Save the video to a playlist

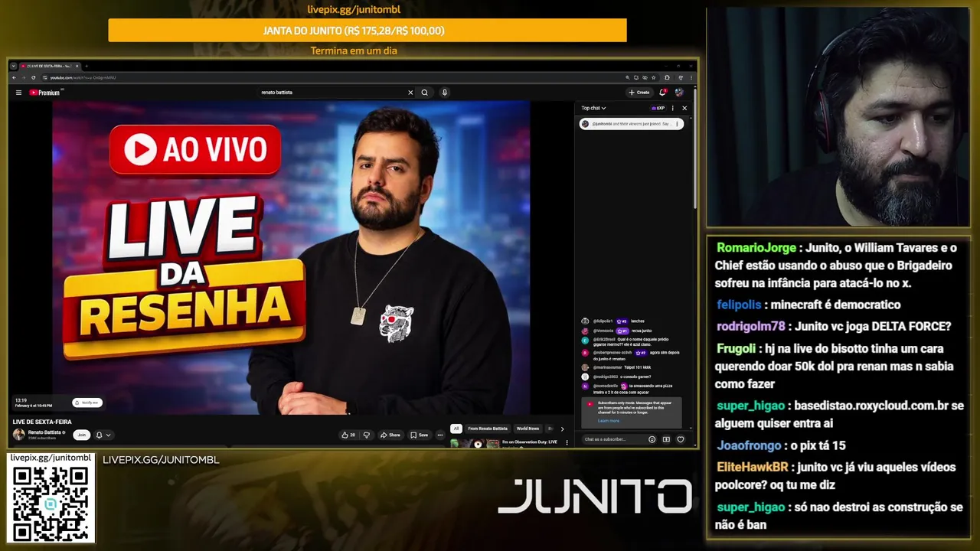(x=420, y=435)
